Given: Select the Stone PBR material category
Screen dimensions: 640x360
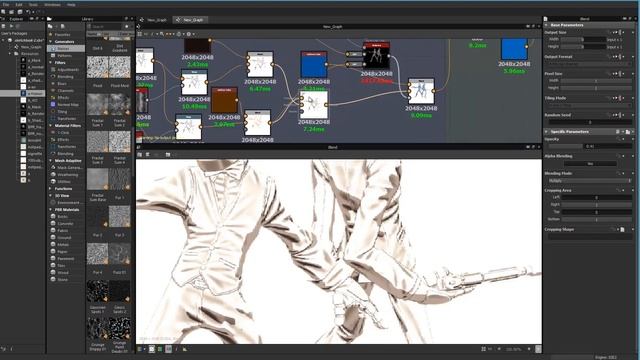Looking at the screenshot, I should (x=62, y=280).
